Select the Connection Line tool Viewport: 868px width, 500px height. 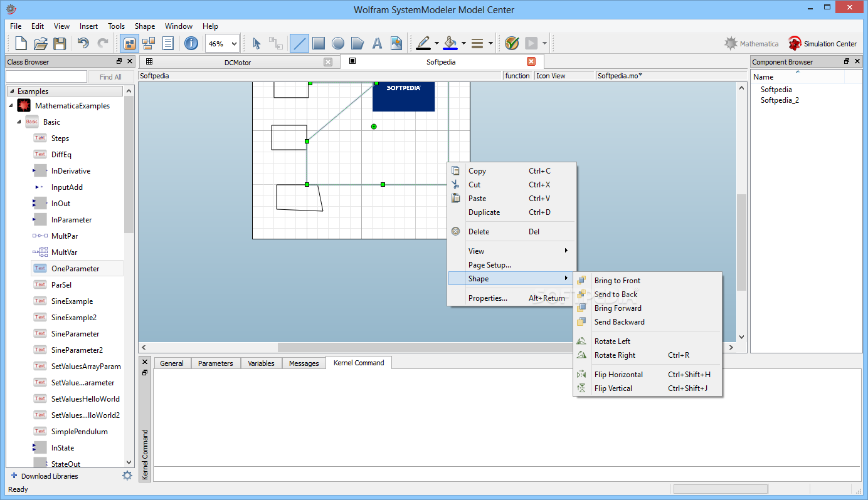point(276,43)
